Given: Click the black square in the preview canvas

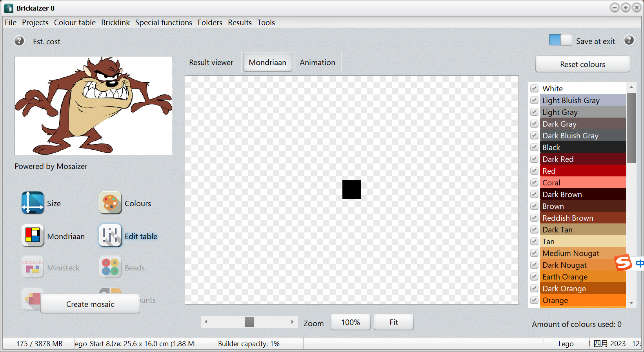Looking at the screenshot, I should [352, 190].
